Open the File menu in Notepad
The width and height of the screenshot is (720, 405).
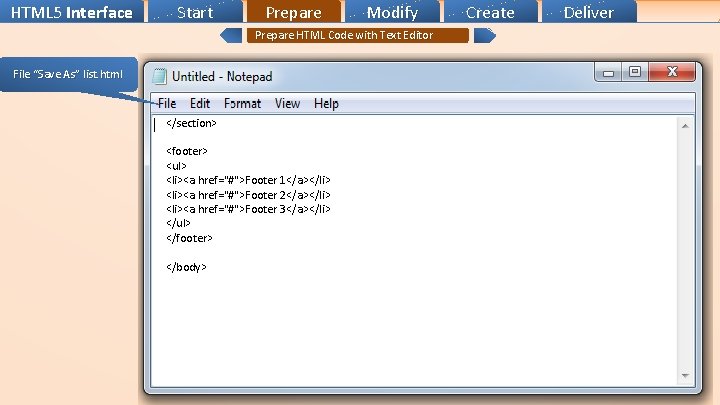[167, 103]
